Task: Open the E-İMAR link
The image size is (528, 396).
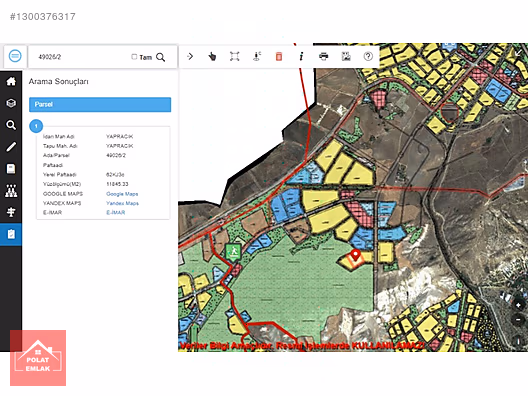Action: coord(116,212)
